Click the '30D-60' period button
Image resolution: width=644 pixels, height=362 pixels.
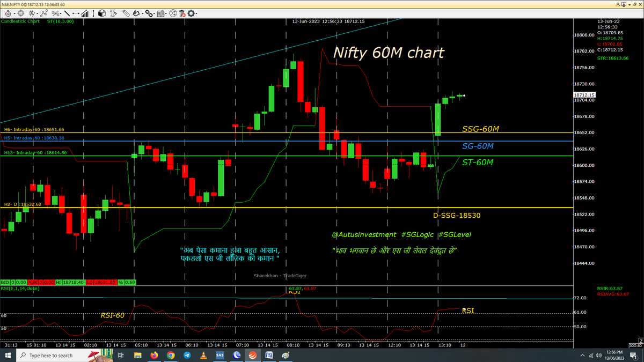tap(634, 346)
